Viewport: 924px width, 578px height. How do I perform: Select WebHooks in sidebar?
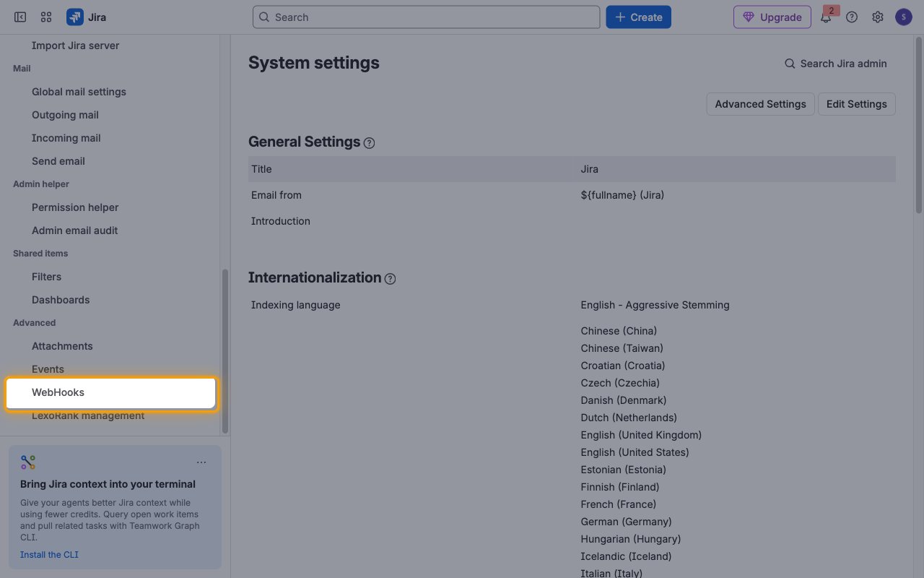click(111, 393)
